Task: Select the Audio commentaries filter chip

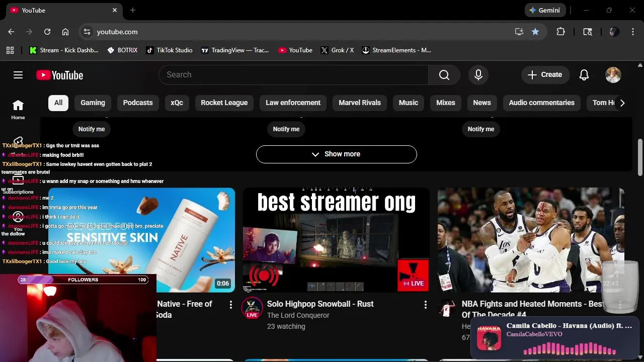Action: [541, 103]
